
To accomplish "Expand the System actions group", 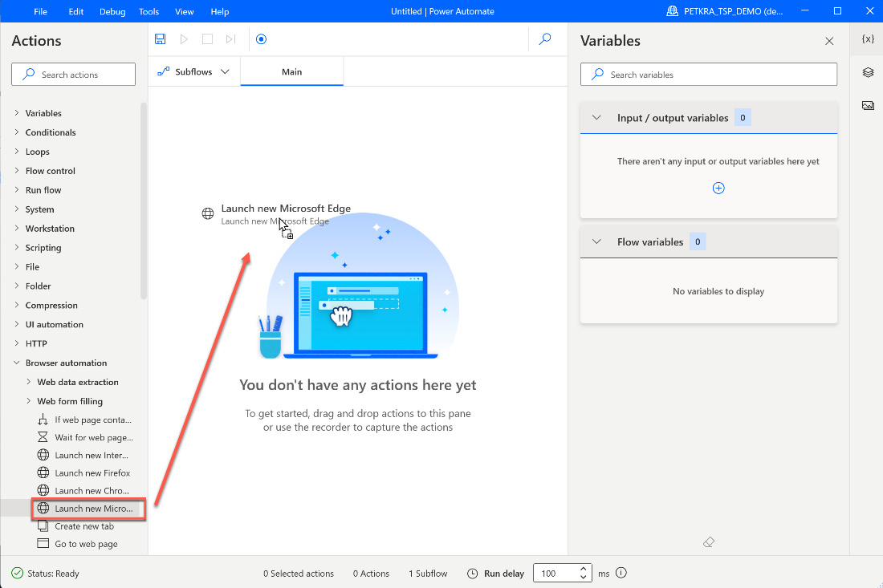I will (x=16, y=209).
